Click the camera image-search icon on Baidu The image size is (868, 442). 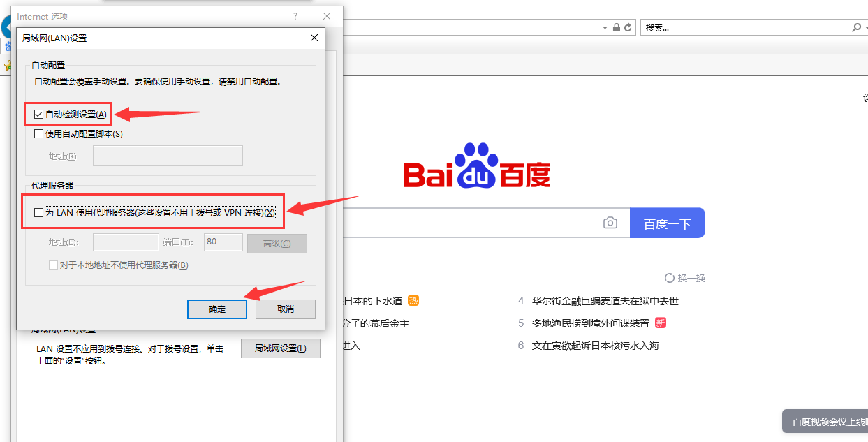[x=610, y=223]
